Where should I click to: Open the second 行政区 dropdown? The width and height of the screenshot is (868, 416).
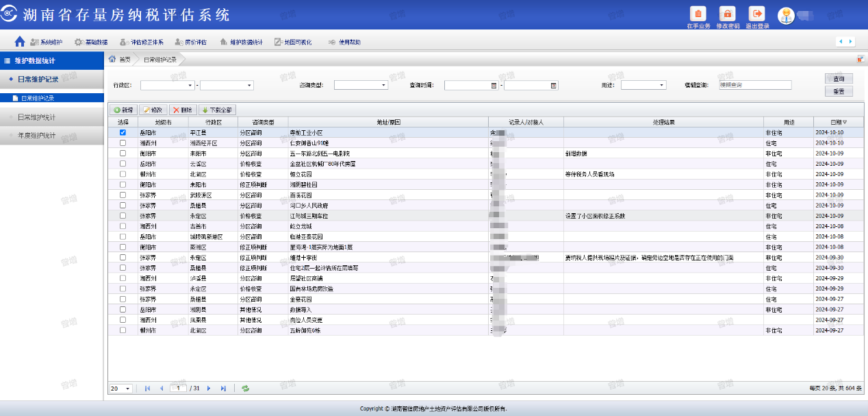(x=227, y=86)
